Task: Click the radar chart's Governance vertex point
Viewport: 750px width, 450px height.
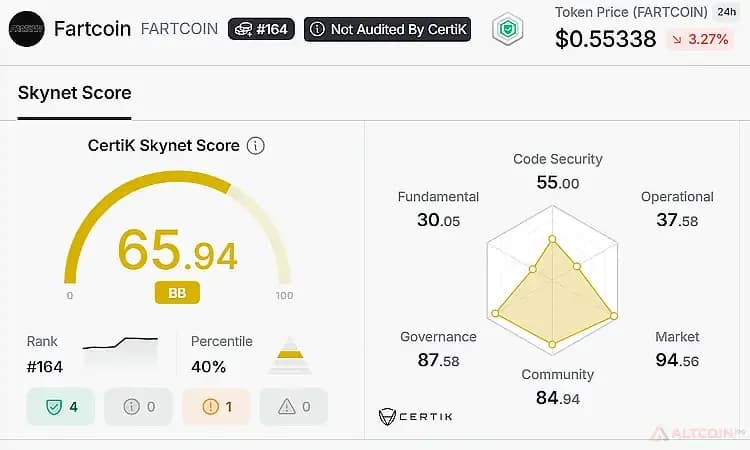Action: pyautogui.click(x=496, y=313)
